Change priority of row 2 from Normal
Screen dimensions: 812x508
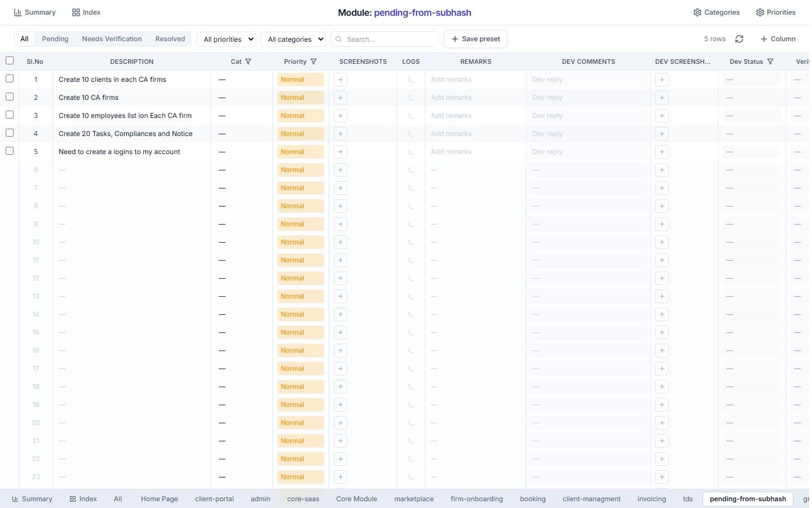click(301, 98)
